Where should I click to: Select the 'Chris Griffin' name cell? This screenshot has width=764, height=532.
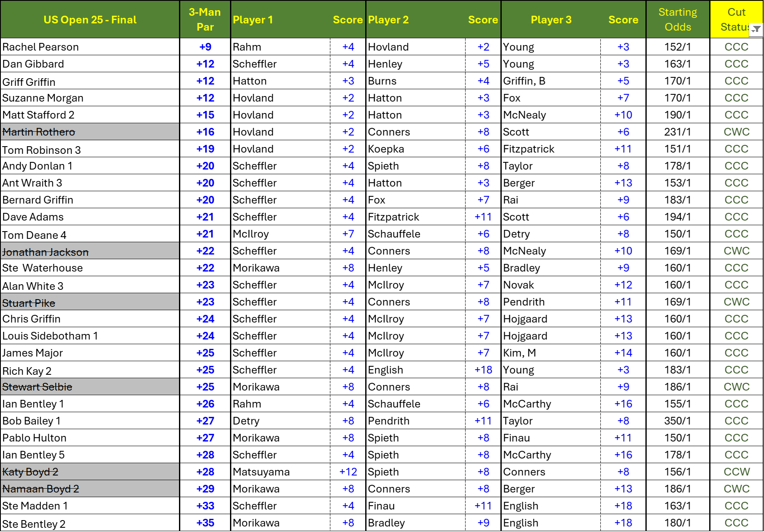(90, 319)
